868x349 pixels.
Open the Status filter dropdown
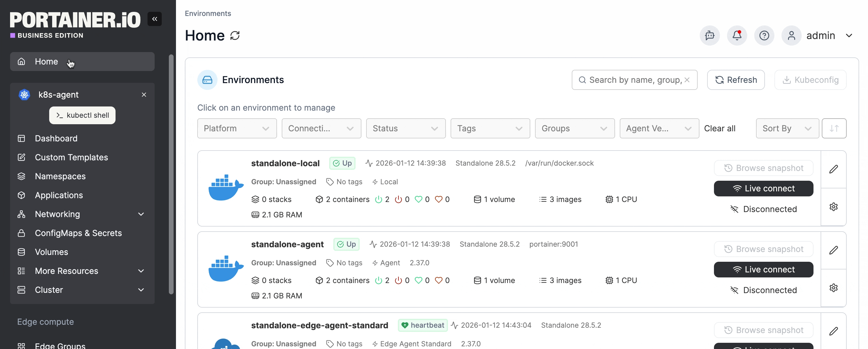(x=405, y=128)
